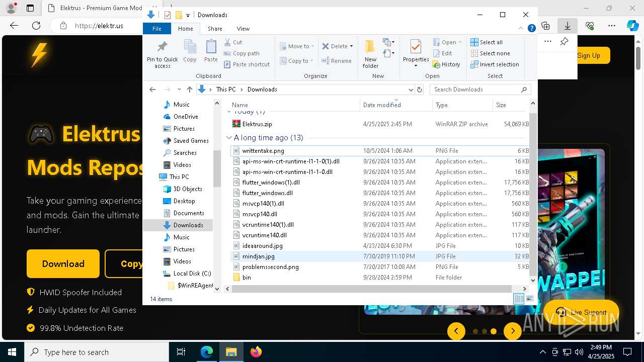Expand Delete dropdown arrow
This screenshot has width=644, height=362.
tap(351, 46)
